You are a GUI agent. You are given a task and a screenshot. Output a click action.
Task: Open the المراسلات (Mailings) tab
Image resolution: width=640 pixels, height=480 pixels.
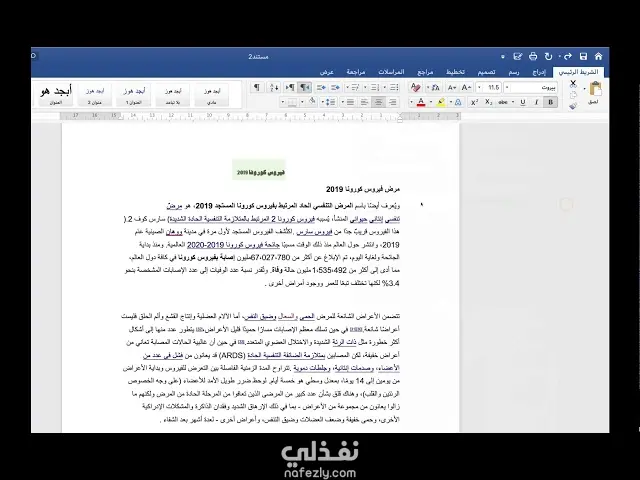391,72
